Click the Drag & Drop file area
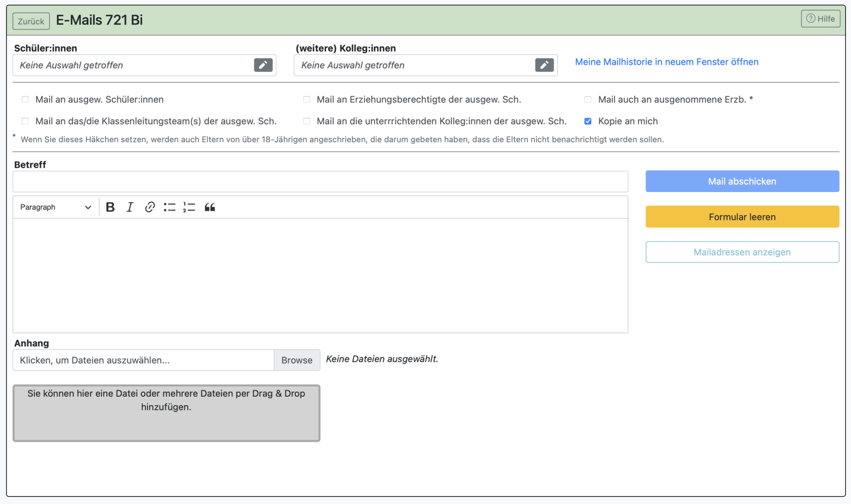The image size is (851, 504). 166,413
